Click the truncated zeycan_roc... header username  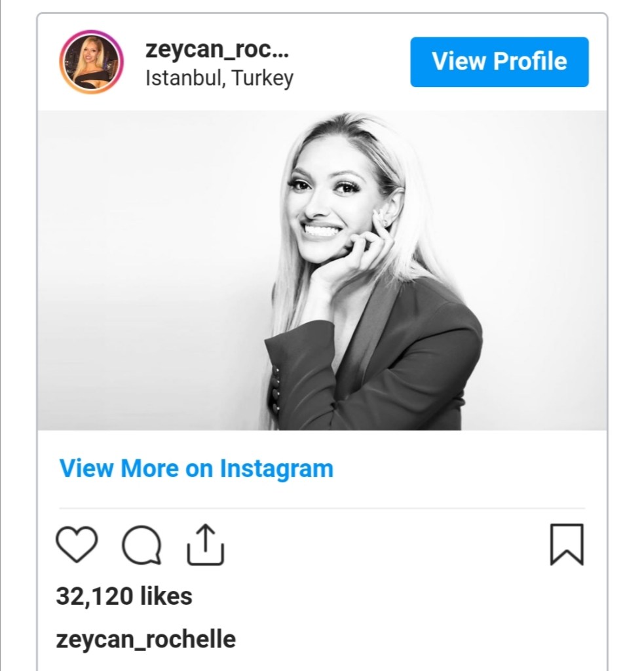[217, 50]
